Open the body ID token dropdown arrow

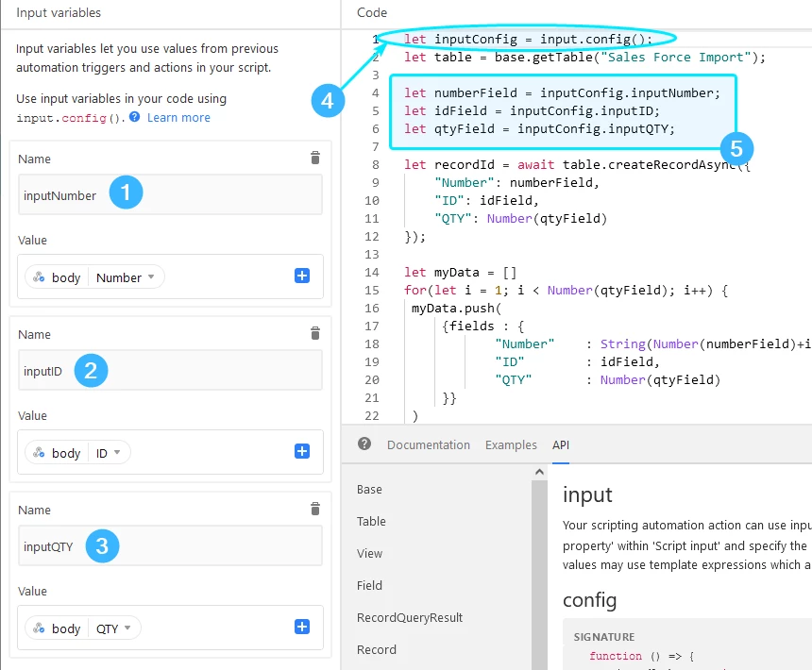click(117, 452)
